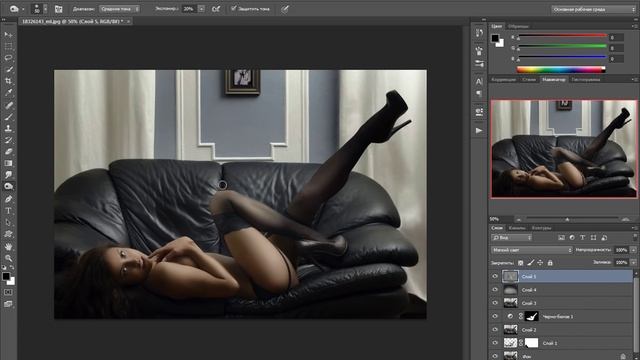Switch to the Образцы swatches tab

[518, 27]
